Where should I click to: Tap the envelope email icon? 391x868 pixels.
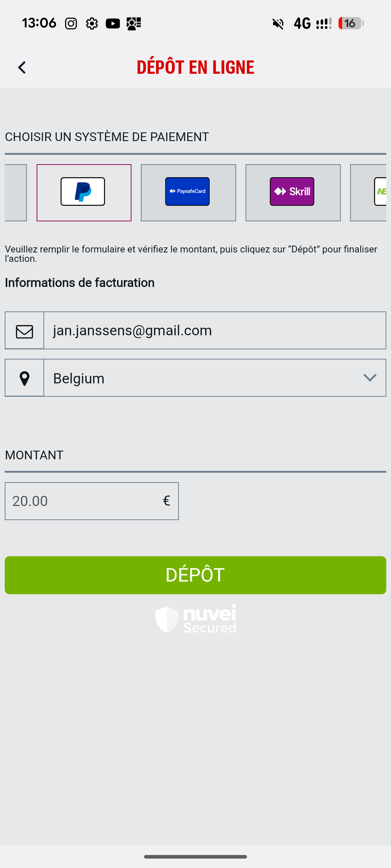pyautogui.click(x=24, y=331)
